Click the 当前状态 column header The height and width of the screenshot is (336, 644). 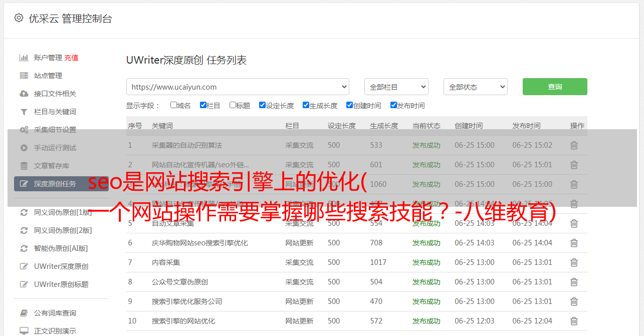[x=426, y=126]
